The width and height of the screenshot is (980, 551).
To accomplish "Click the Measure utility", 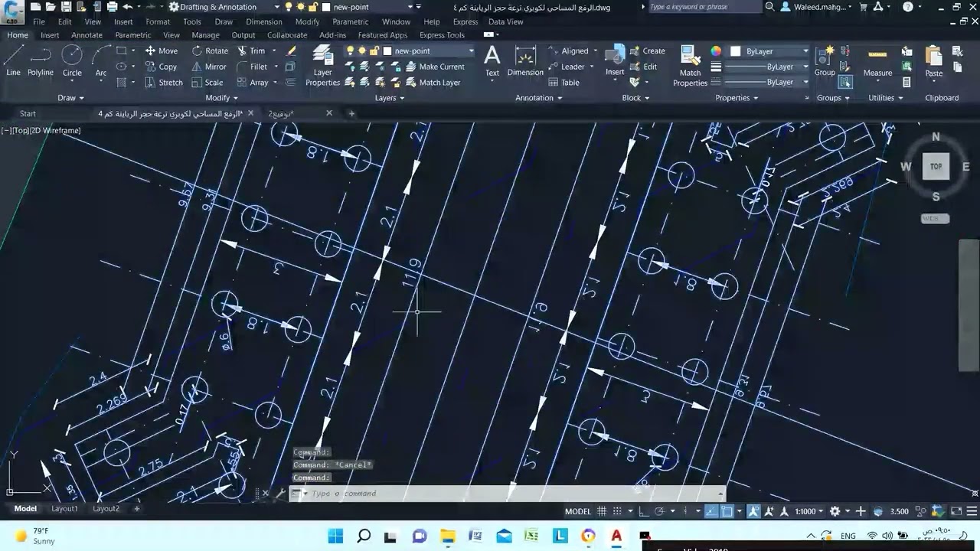I will coord(877,61).
